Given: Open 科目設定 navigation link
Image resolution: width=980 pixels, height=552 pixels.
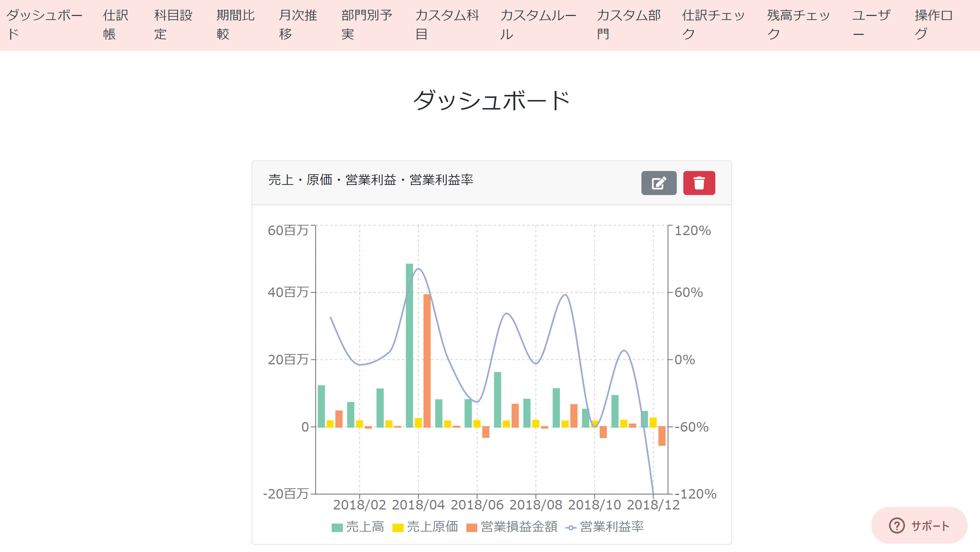Looking at the screenshot, I should (x=173, y=25).
